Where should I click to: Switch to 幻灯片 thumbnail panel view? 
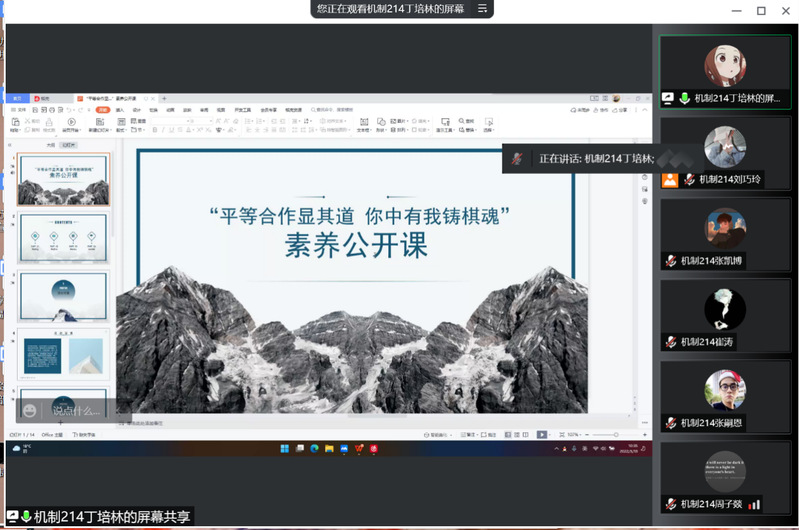[x=68, y=145]
